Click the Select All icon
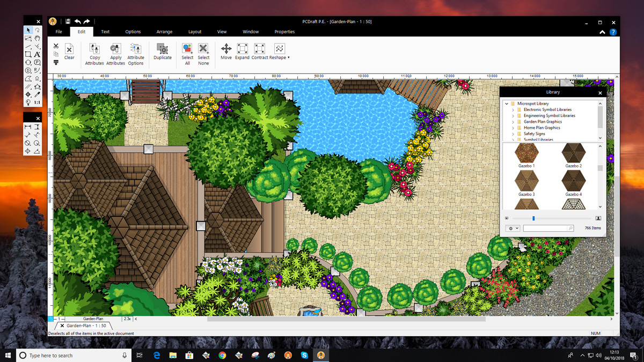 (x=187, y=49)
